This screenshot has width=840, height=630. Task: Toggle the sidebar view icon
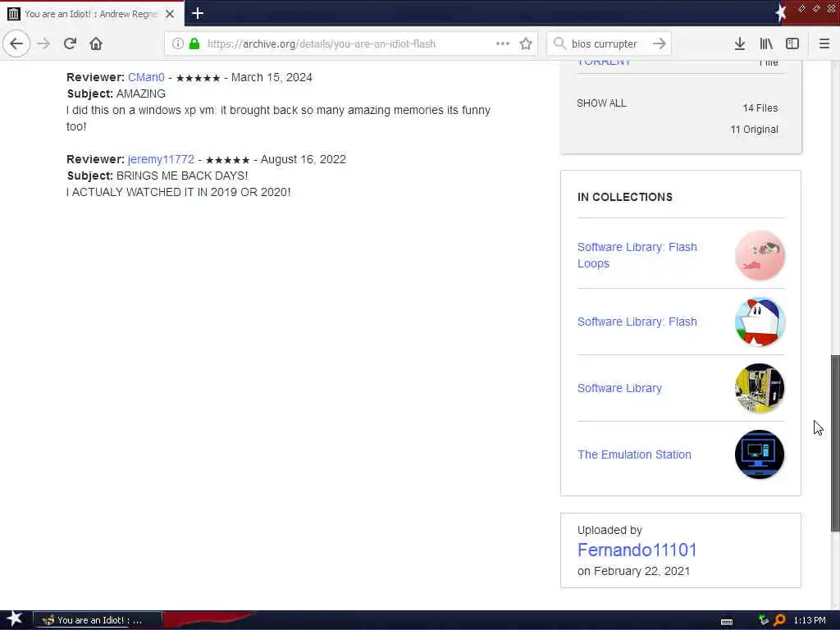792,43
